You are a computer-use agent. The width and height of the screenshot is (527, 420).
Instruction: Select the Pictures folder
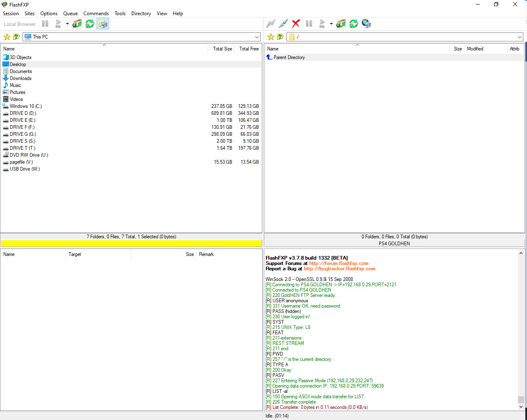17,92
